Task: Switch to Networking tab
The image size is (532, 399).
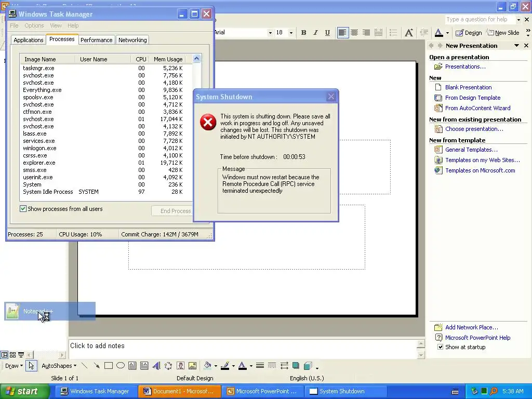Action: pyautogui.click(x=132, y=39)
